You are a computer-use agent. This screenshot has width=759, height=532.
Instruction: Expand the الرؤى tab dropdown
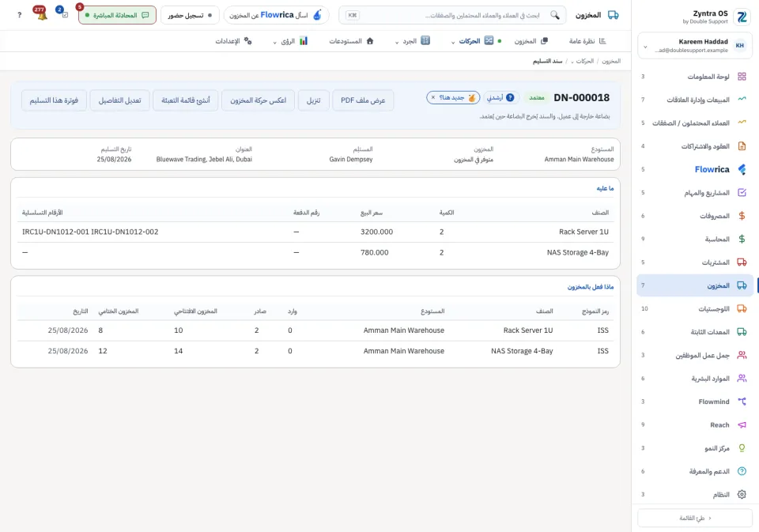[x=274, y=42]
